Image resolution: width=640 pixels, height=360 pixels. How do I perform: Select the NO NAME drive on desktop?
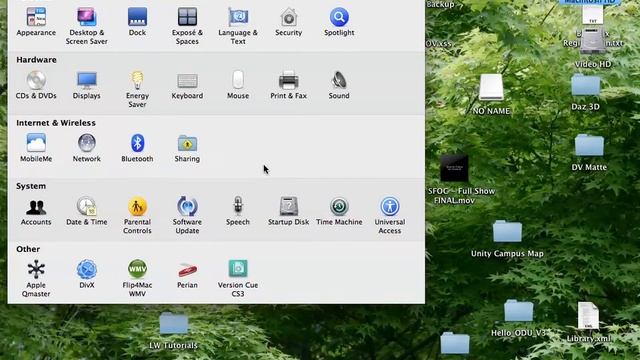pyautogui.click(x=491, y=87)
